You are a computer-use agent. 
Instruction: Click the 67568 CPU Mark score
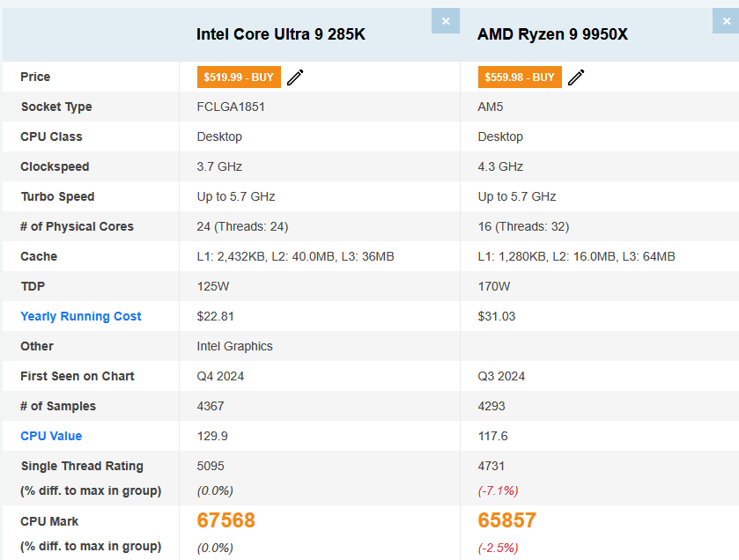tap(225, 520)
